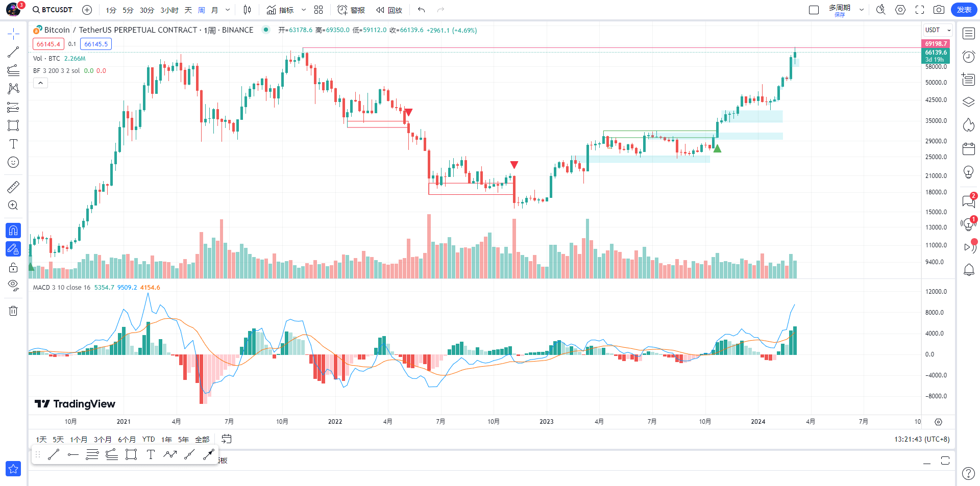This screenshot has height=486, width=980.
Task: Switch to 5分 timeframe
Action: [128, 10]
